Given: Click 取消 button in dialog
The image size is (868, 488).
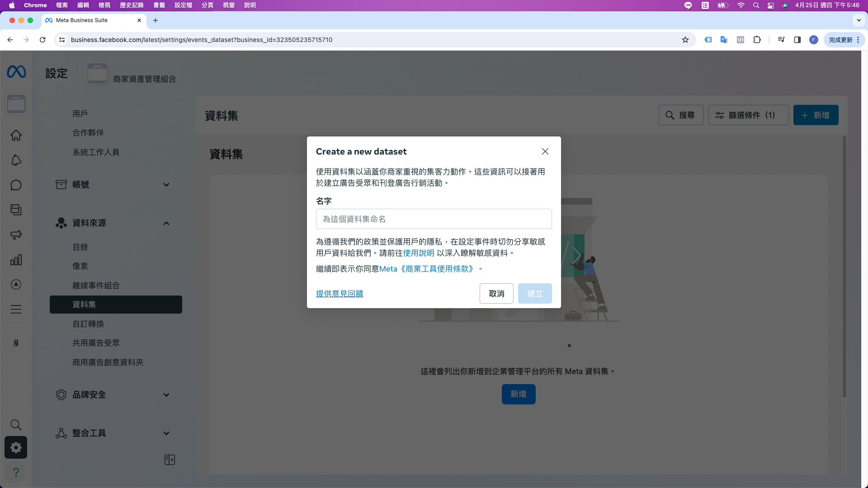Looking at the screenshot, I should pos(496,294).
